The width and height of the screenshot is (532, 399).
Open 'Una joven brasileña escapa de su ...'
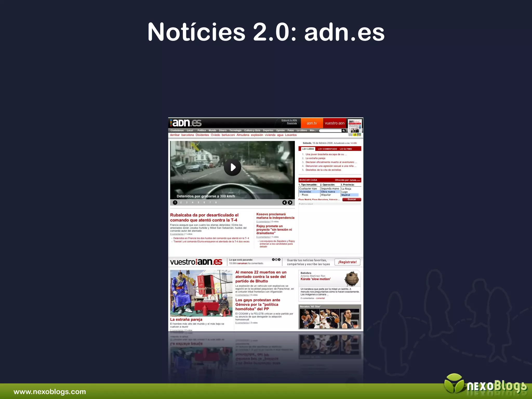tap(326, 154)
